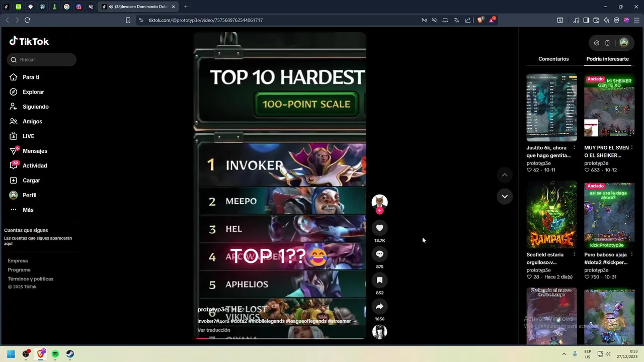Open Windows Start menu
The width and height of the screenshot is (644, 362).
click(11, 354)
